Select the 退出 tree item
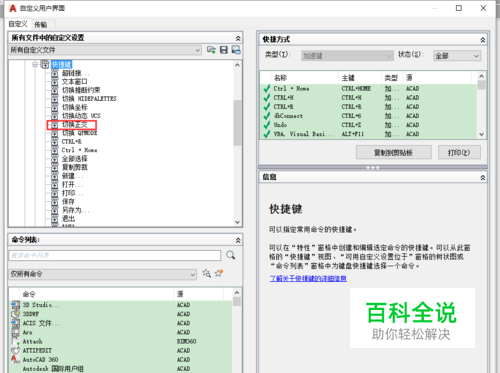500x373 pixels. click(68, 219)
